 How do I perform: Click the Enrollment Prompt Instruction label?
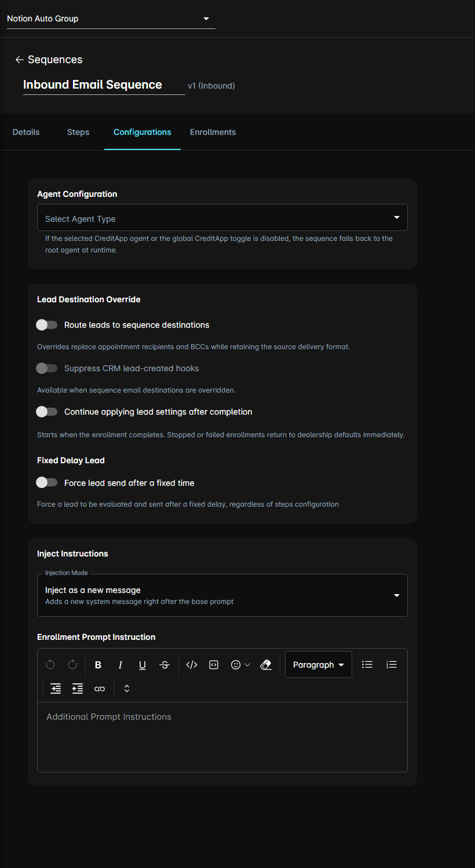(x=96, y=637)
